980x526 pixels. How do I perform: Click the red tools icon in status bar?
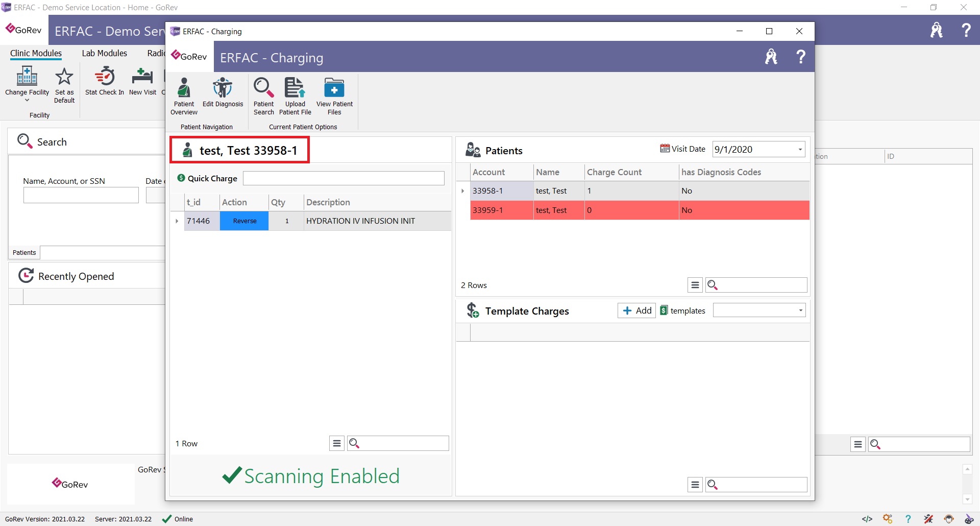pyautogui.click(x=928, y=519)
